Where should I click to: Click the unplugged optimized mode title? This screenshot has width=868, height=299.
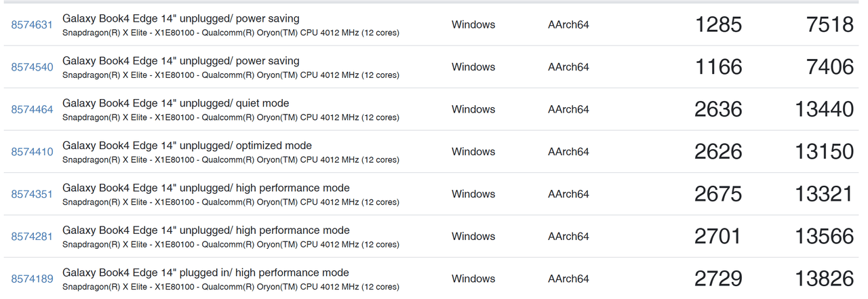coord(187,145)
